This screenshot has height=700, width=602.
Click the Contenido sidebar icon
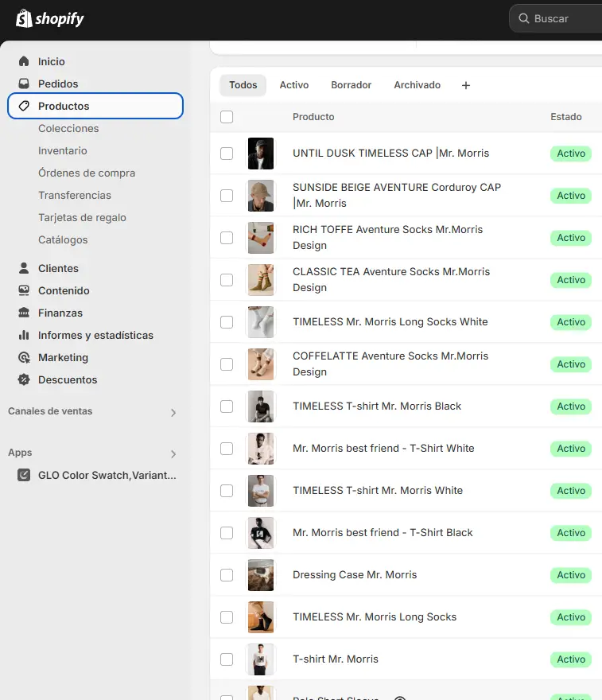[24, 290]
